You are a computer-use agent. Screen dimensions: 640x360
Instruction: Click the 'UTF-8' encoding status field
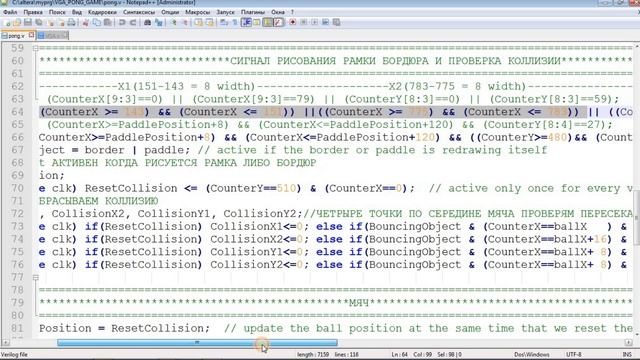[573, 355]
